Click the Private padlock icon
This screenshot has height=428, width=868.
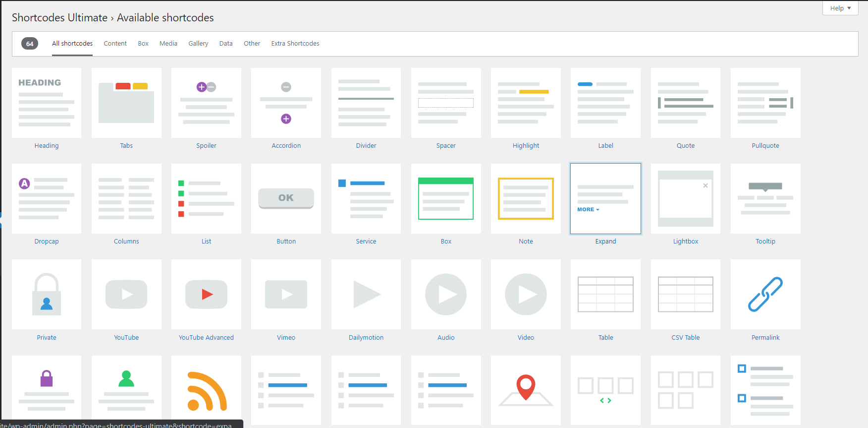[47, 295]
